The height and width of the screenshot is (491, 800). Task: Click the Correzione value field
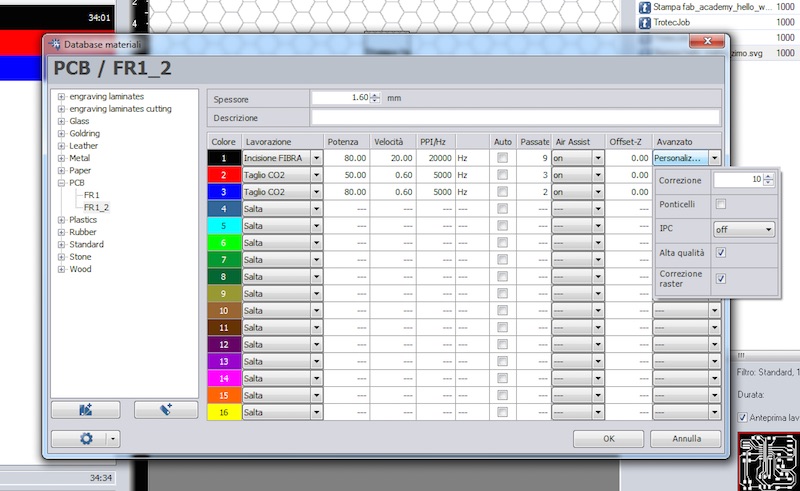[738, 180]
